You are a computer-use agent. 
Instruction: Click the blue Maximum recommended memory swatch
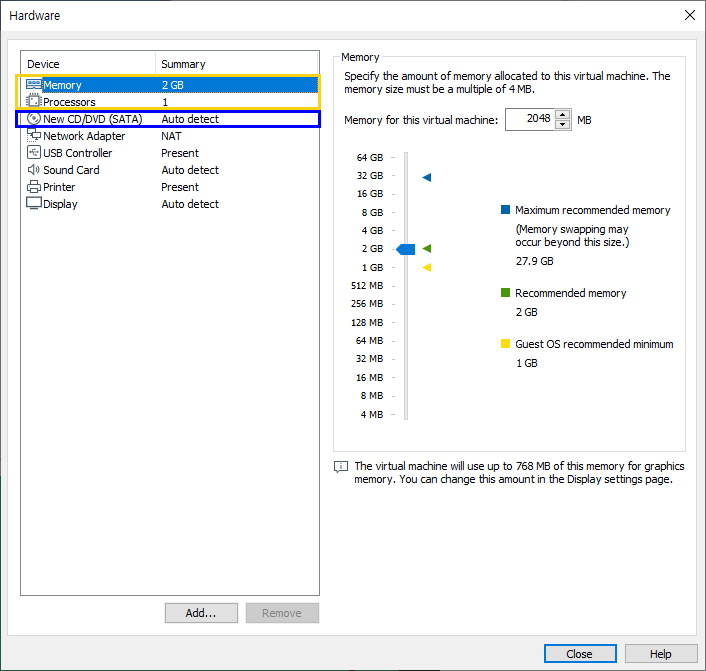tap(506, 209)
